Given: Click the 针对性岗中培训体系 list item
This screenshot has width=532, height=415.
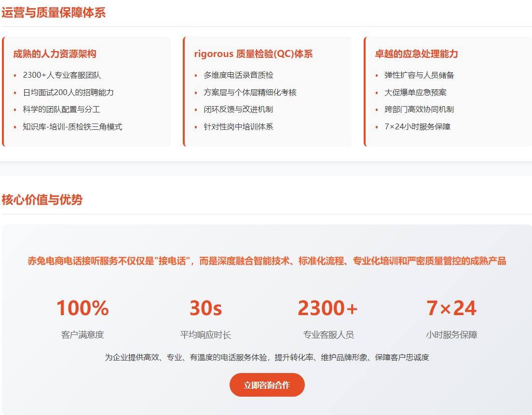Looking at the screenshot, I should pos(238,127).
